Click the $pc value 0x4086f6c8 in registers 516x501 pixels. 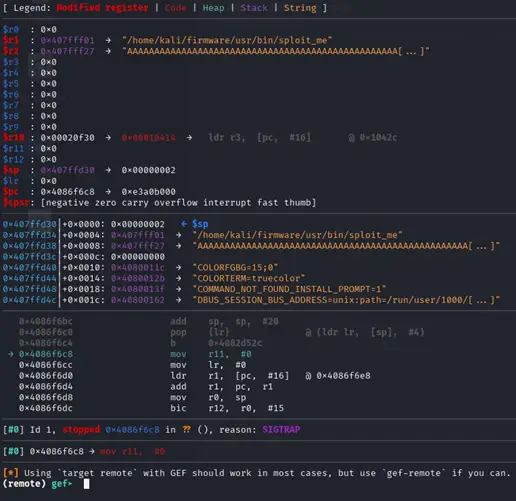[67, 192]
